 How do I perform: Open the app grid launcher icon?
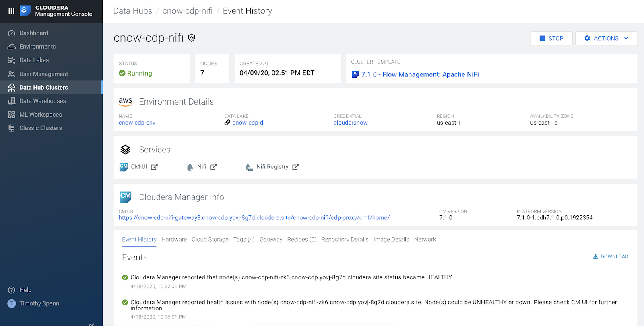(11, 11)
